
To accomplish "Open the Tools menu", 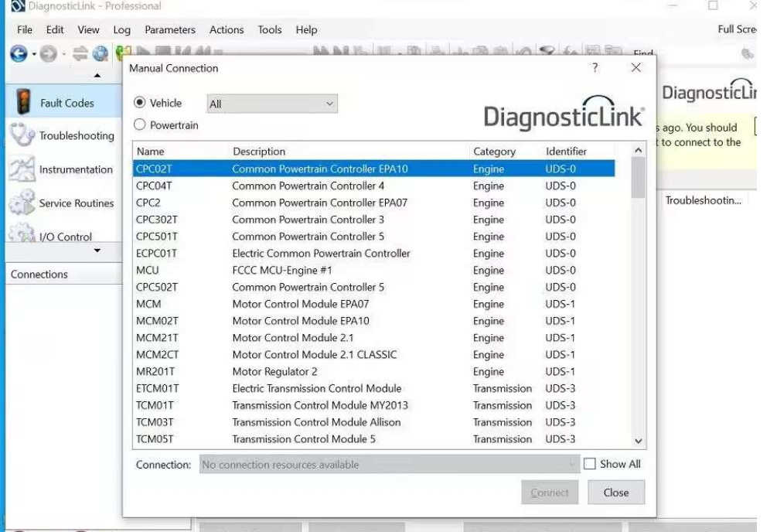I will [x=269, y=29].
